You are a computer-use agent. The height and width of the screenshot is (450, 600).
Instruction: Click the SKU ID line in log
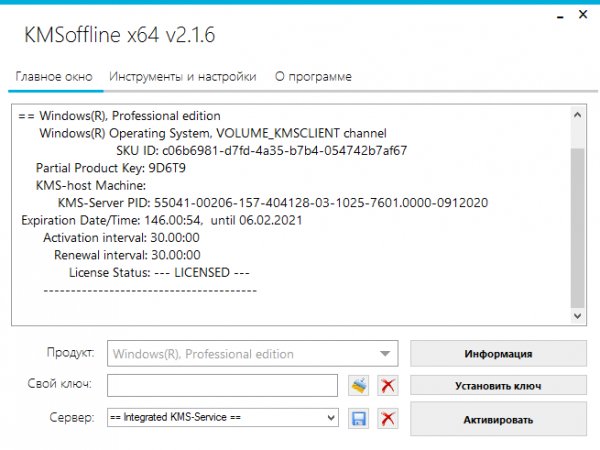[262, 150]
